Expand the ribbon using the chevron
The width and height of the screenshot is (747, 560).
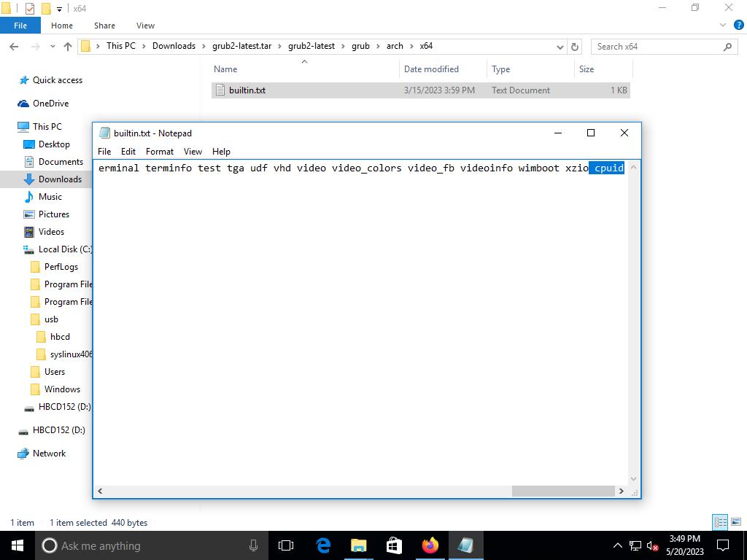(723, 26)
